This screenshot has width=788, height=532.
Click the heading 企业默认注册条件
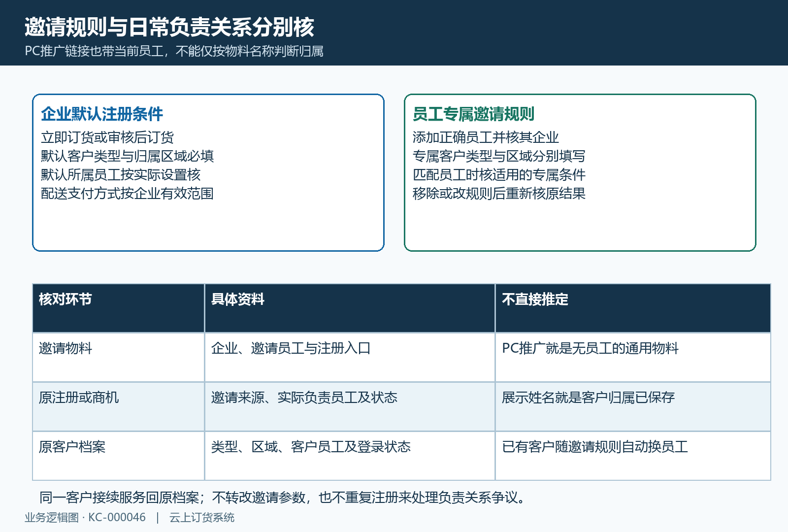click(x=102, y=114)
